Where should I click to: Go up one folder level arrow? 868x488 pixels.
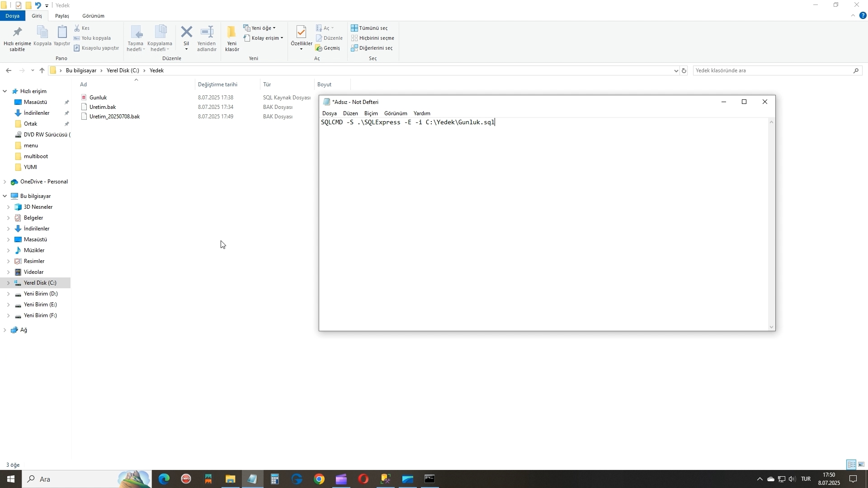point(42,70)
